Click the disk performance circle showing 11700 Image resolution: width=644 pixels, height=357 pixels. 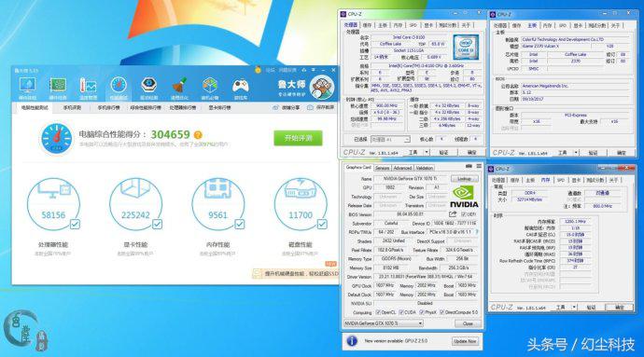click(301, 204)
